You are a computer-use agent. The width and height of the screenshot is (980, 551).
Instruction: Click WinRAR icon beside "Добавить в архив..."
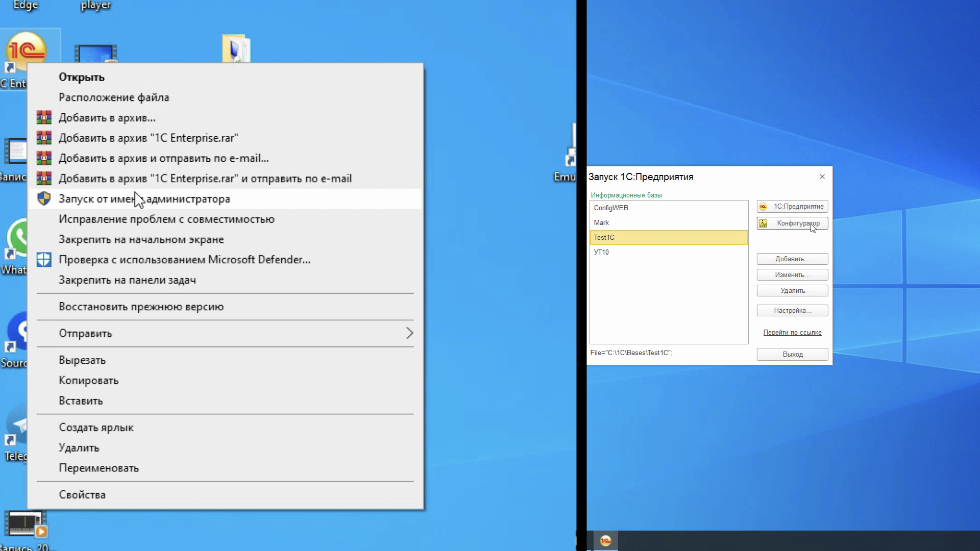[x=44, y=118]
